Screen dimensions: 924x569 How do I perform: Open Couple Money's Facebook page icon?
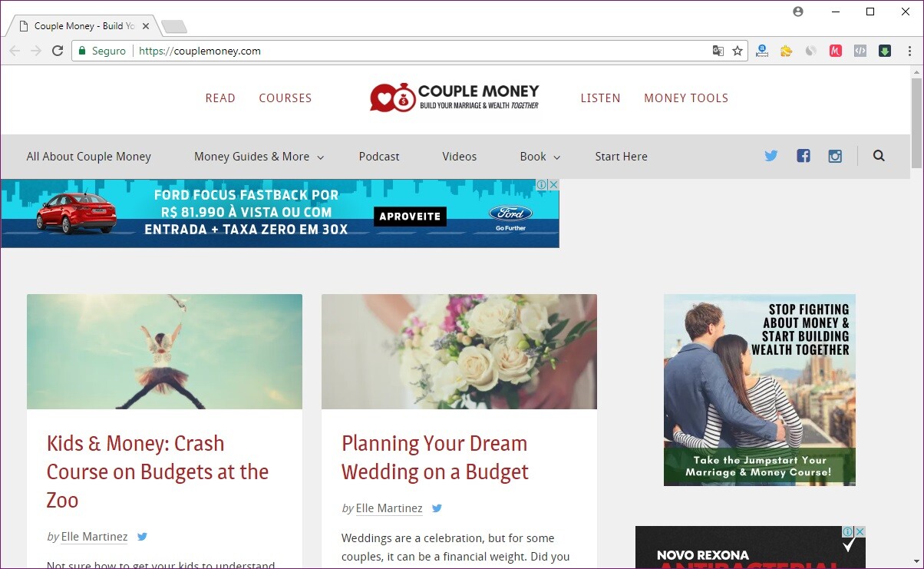pos(804,156)
